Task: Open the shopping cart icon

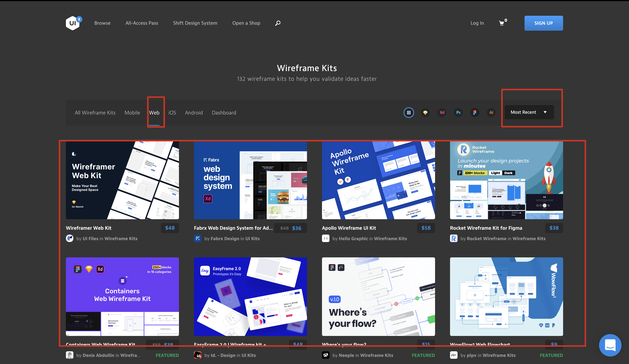Action: 502,23
